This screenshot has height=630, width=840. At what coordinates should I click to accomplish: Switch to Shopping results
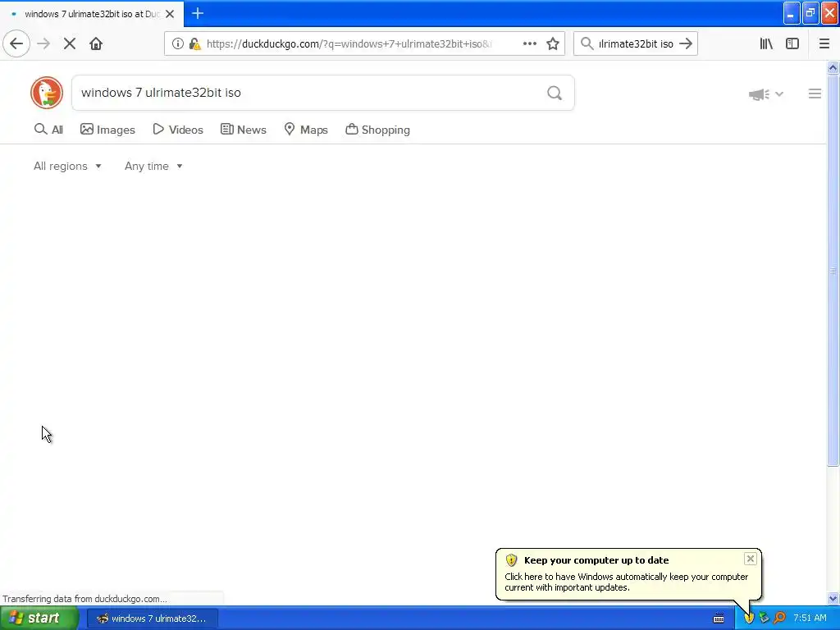pyautogui.click(x=377, y=130)
